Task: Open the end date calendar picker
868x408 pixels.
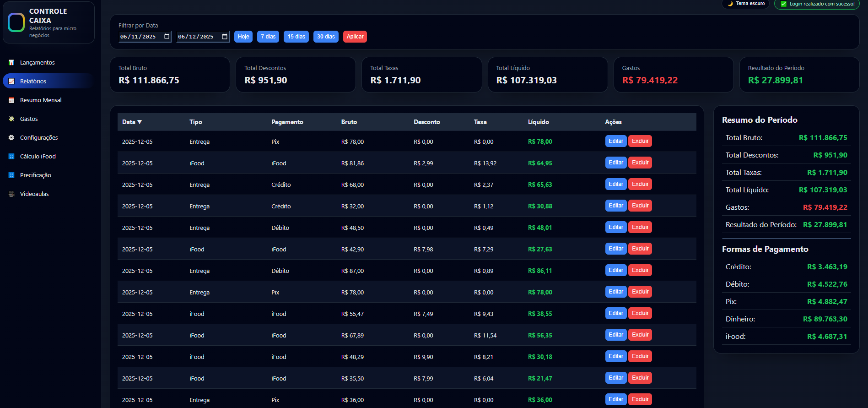Action: (225, 37)
